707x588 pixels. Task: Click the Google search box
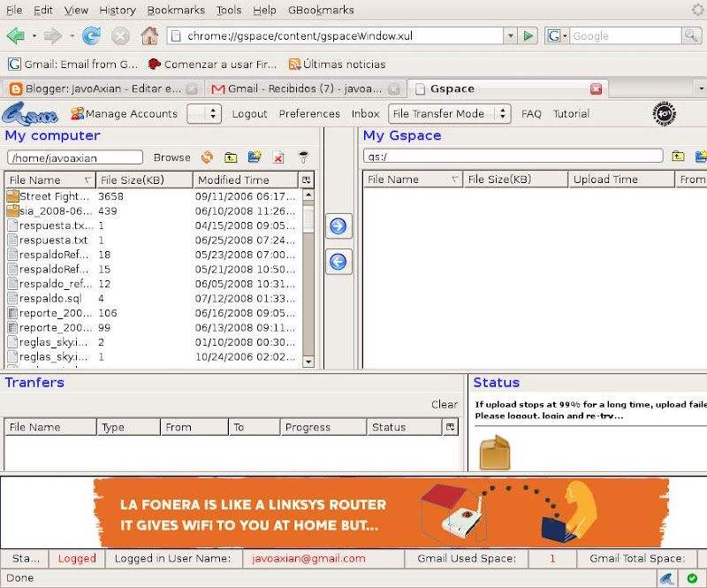[x=626, y=35]
